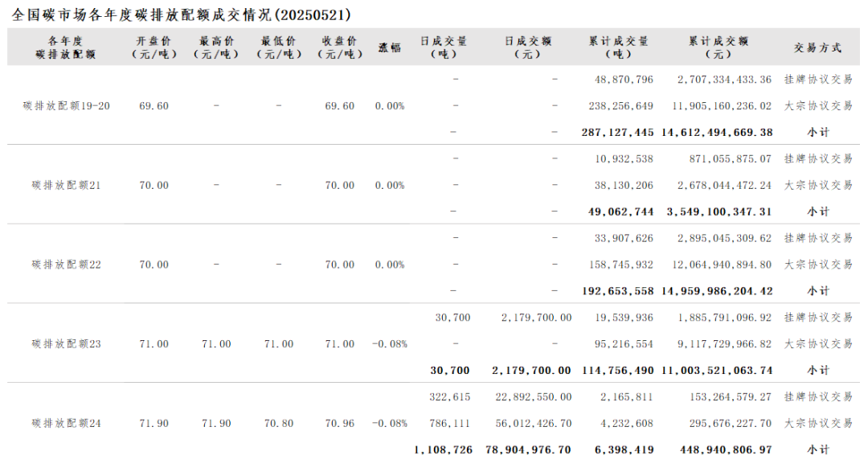The image size is (868, 468).
Task: Select the 累计成交额 column header
Action: coord(718,47)
